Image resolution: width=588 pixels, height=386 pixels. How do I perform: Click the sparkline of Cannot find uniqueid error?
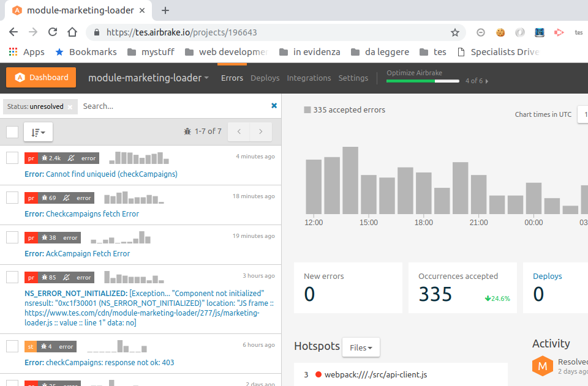[139, 158]
